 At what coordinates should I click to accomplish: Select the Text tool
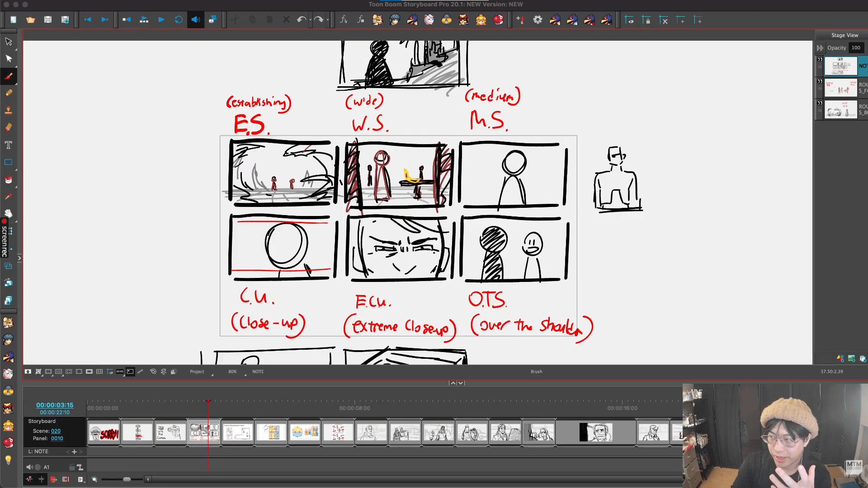[x=9, y=145]
